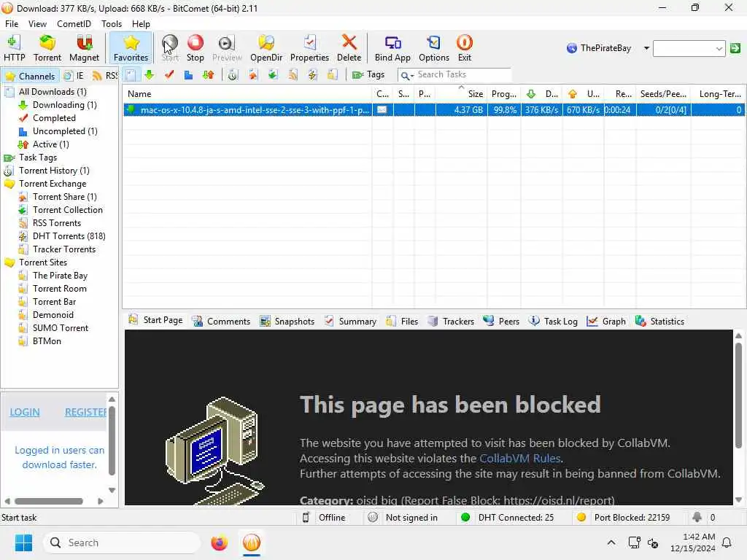Open the File menu
The height and width of the screenshot is (560, 747).
(12, 24)
